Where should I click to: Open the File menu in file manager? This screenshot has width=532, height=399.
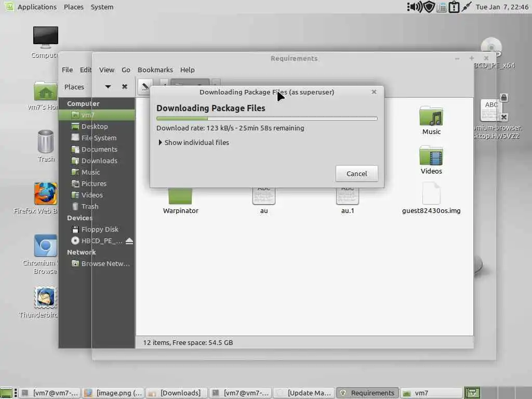pyautogui.click(x=67, y=70)
